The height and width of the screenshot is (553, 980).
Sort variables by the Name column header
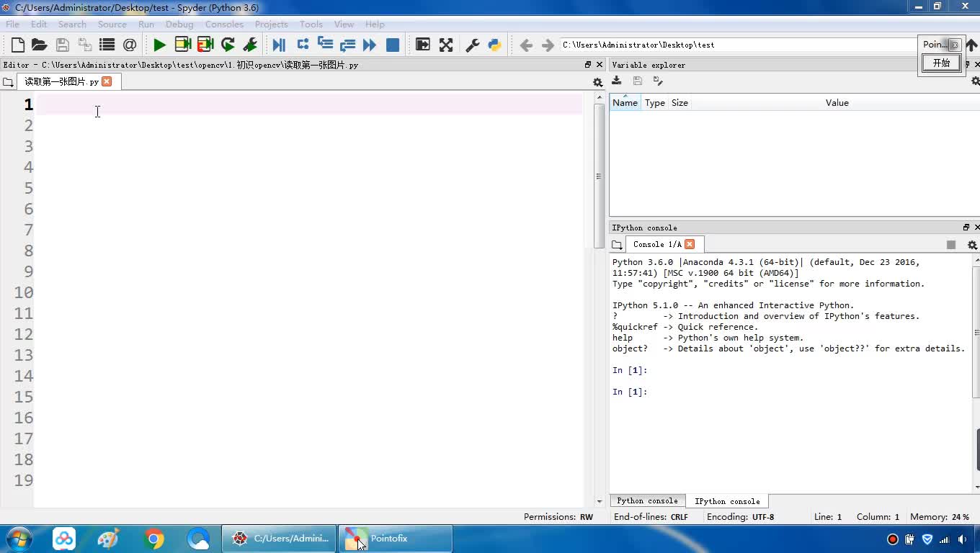625,103
